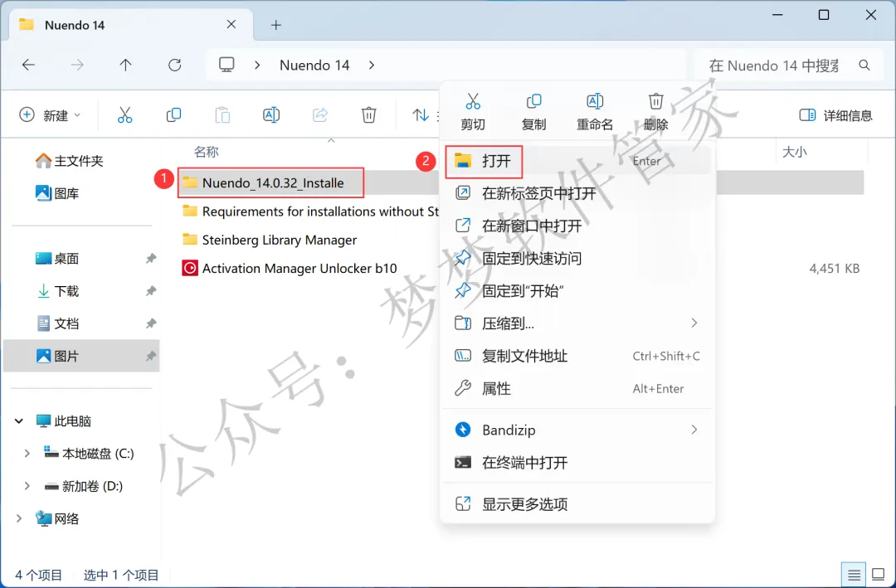Collapse the 此电脑 tree node
The width and height of the screenshot is (896, 588).
(x=19, y=421)
